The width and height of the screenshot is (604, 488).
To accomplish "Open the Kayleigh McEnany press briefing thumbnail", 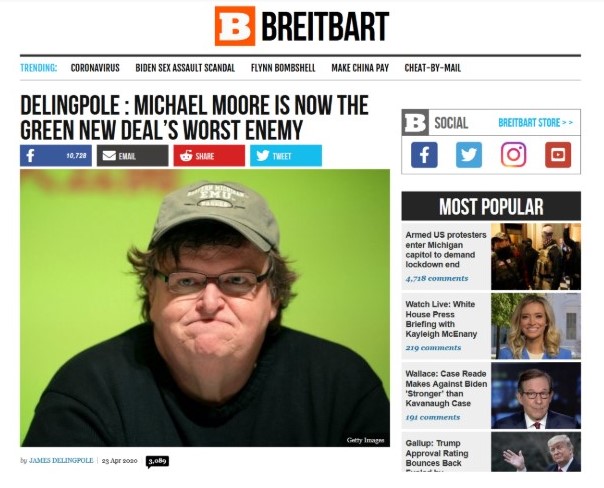I will [x=536, y=326].
